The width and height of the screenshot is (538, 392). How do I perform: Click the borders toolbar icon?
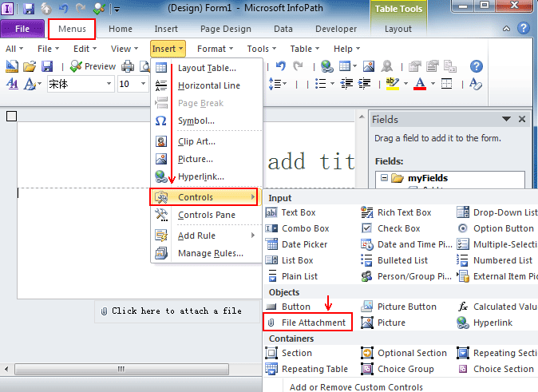click(446, 83)
